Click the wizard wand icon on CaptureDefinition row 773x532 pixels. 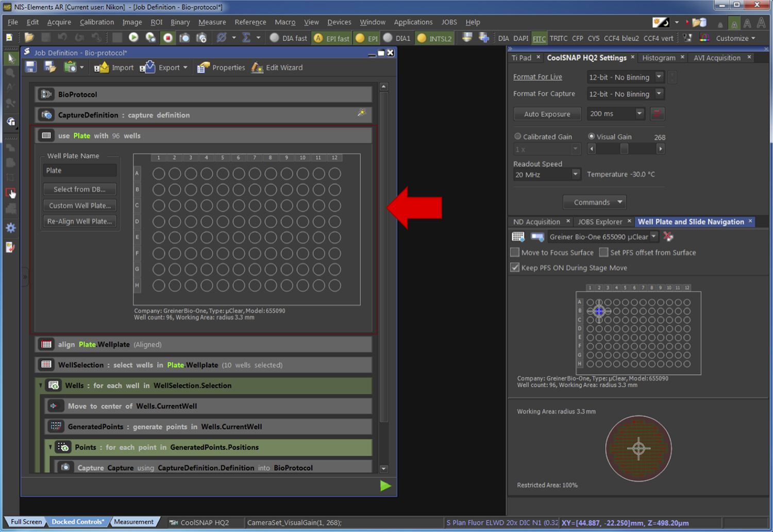[x=362, y=112]
